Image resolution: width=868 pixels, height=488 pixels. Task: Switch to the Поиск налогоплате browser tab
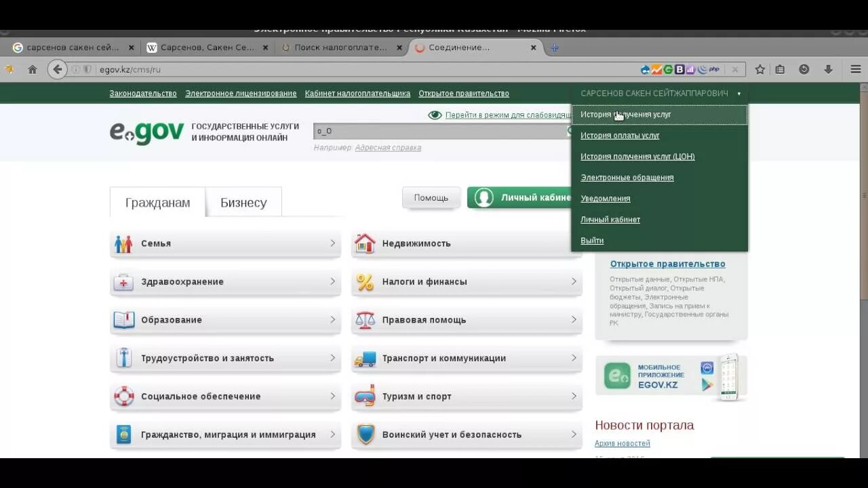click(342, 47)
